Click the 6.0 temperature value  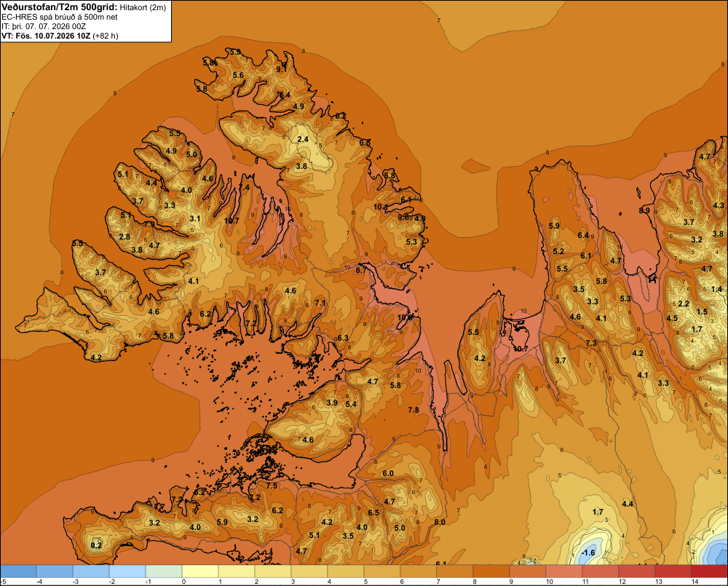(x=388, y=474)
